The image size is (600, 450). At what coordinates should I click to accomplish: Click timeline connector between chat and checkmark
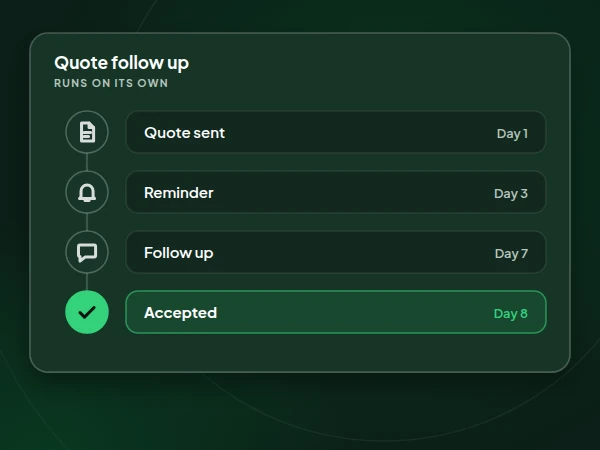tap(87, 282)
